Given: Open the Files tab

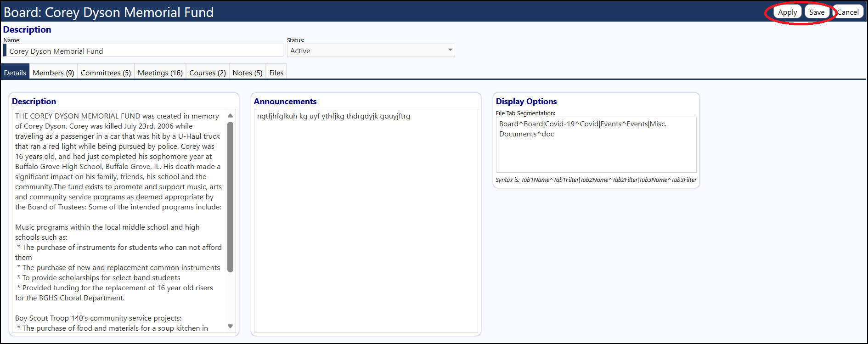Looking at the screenshot, I should 276,73.
